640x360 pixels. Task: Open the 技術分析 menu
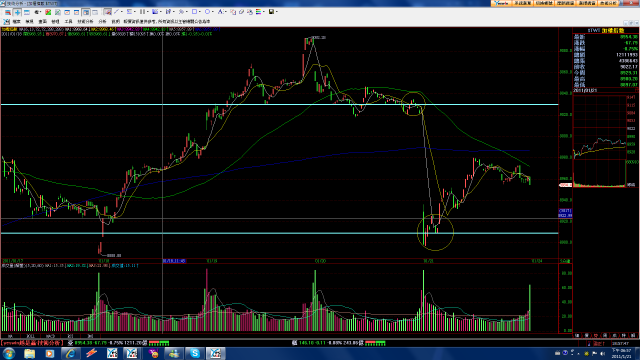coord(85,22)
